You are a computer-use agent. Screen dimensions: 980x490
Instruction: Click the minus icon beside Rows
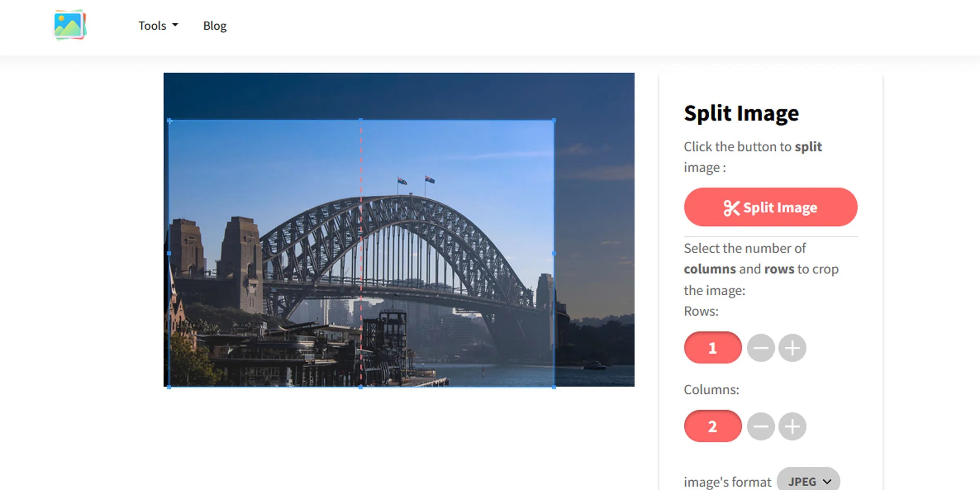tap(761, 347)
